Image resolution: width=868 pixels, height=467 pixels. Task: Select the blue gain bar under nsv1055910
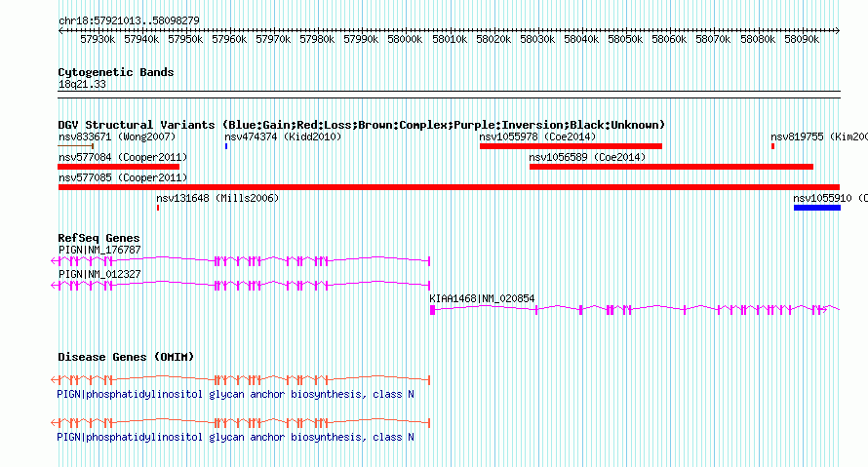(x=817, y=208)
